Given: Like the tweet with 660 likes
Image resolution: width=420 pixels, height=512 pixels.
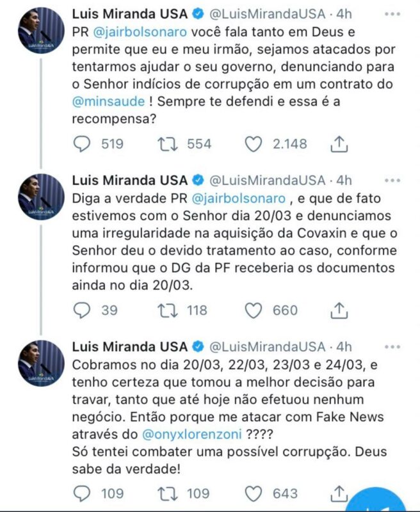Looking at the screenshot, I should (x=254, y=310).
